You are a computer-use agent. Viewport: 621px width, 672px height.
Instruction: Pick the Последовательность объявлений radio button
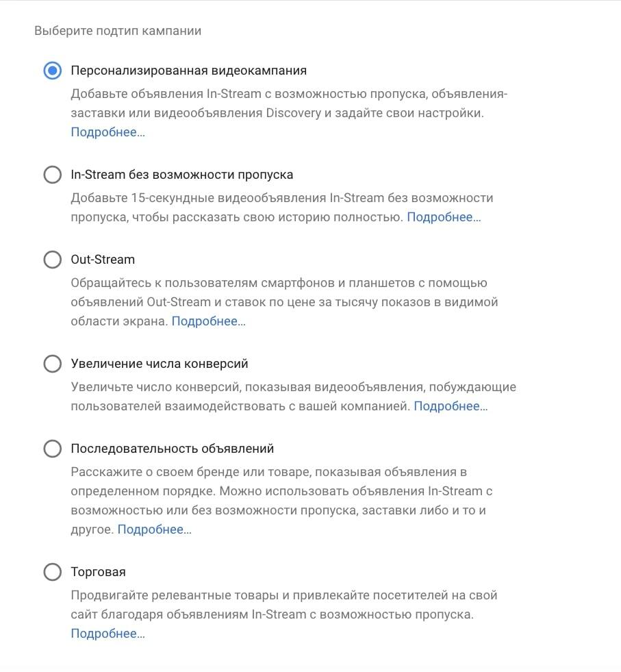pos(52,448)
